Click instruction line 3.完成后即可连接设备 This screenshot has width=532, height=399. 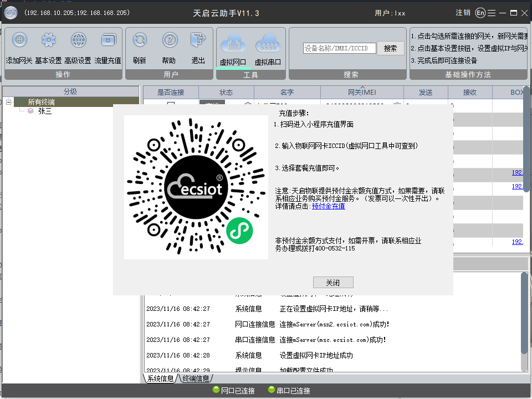pos(444,60)
